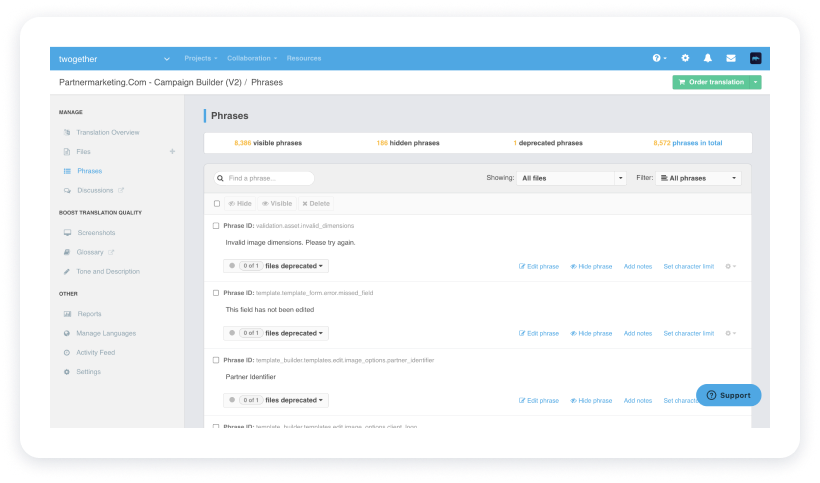Open notifications bell icon
Image resolution: width=820 pixels, height=483 pixels.
point(708,58)
